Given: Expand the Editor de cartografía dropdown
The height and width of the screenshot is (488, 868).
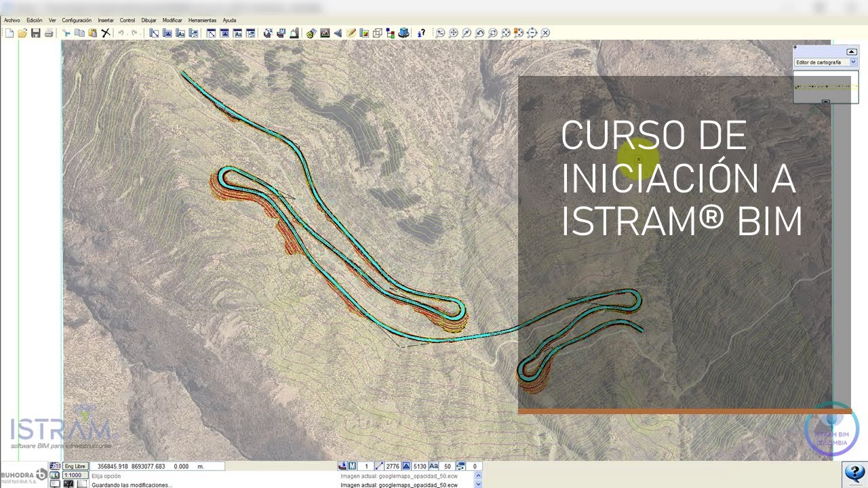Looking at the screenshot, I should (x=853, y=62).
